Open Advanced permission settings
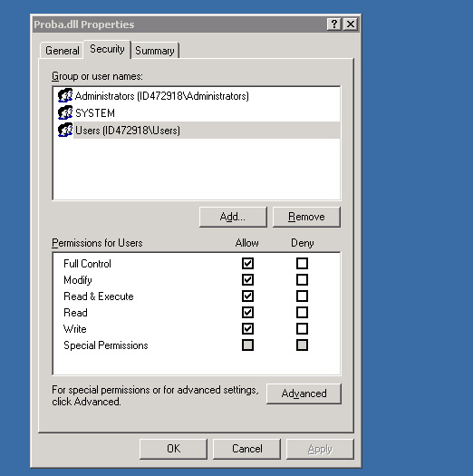This screenshot has width=473, height=476. [304, 393]
